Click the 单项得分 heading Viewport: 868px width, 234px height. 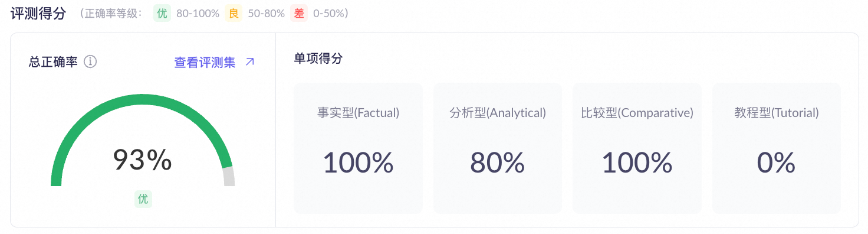pos(318,58)
